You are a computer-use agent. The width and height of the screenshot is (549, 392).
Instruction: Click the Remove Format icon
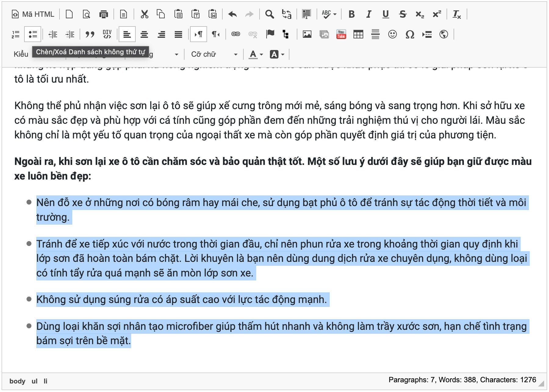456,14
